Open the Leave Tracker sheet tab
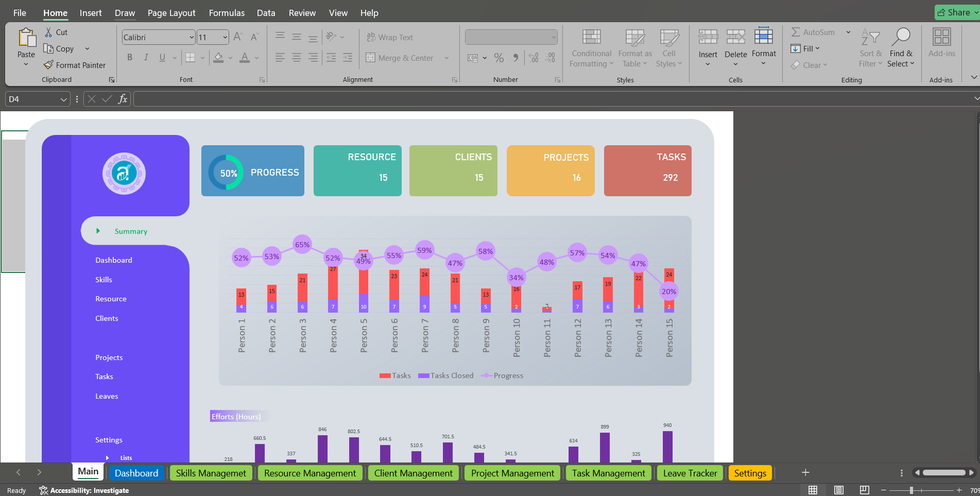Viewport: 980px width, 496px height. coord(690,473)
